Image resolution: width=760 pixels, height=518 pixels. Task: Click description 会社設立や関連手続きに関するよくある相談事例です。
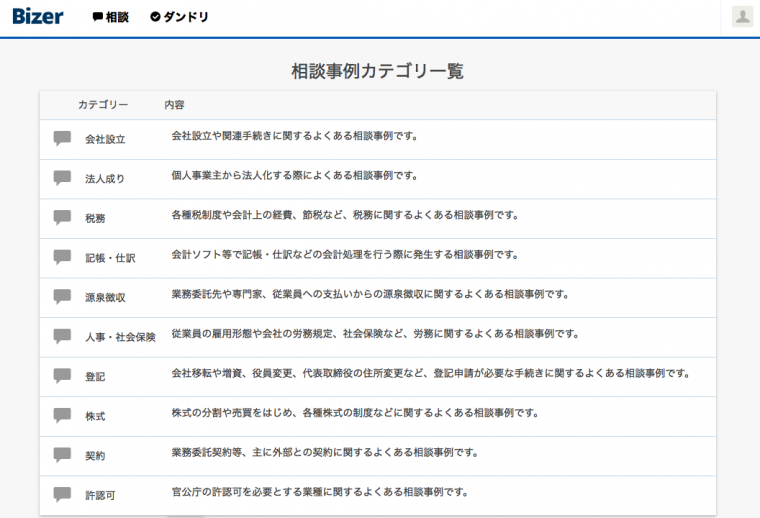click(295, 136)
